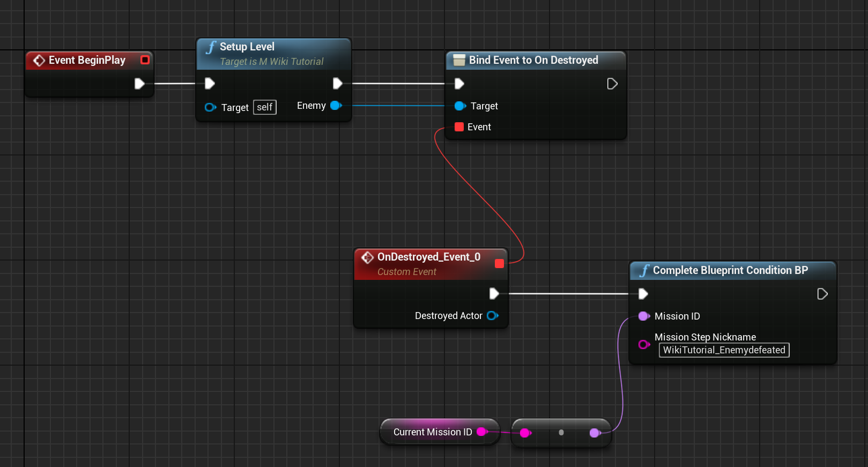Select the conversion node center dot

click(561, 432)
